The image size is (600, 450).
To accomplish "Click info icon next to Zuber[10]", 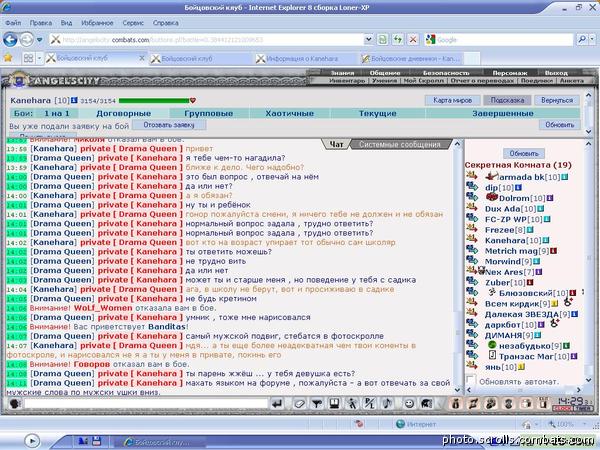I will click(530, 282).
